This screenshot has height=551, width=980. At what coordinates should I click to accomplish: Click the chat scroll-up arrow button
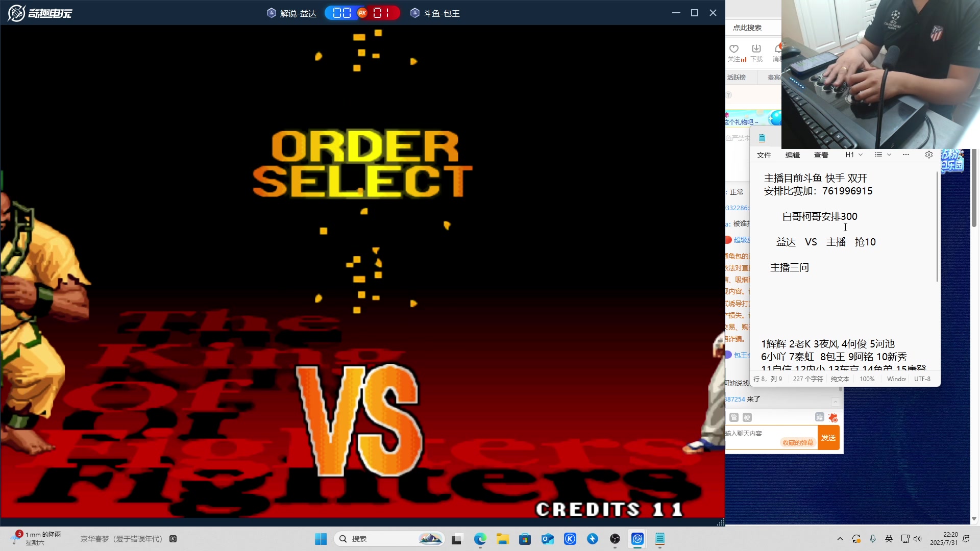point(835,402)
